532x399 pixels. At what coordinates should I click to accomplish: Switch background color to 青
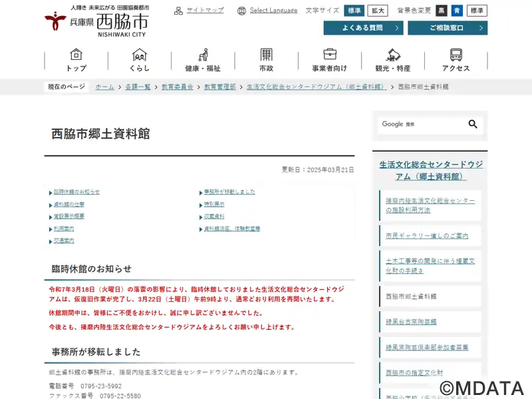click(x=457, y=11)
